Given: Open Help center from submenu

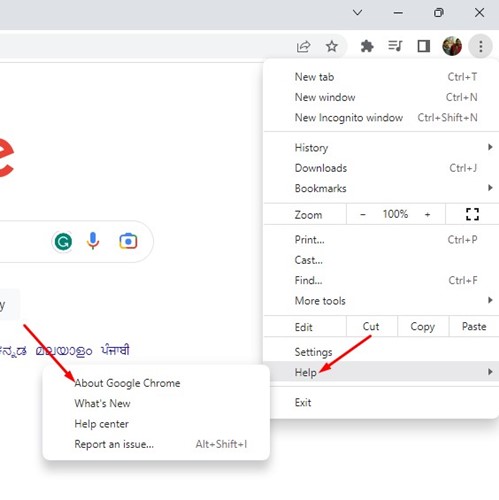Looking at the screenshot, I should pos(156,424).
